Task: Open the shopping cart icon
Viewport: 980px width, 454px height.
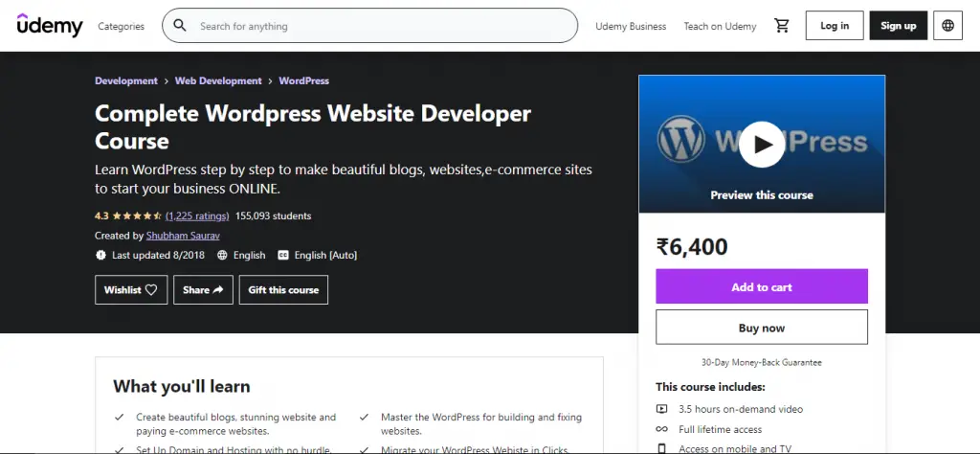Action: (x=782, y=26)
